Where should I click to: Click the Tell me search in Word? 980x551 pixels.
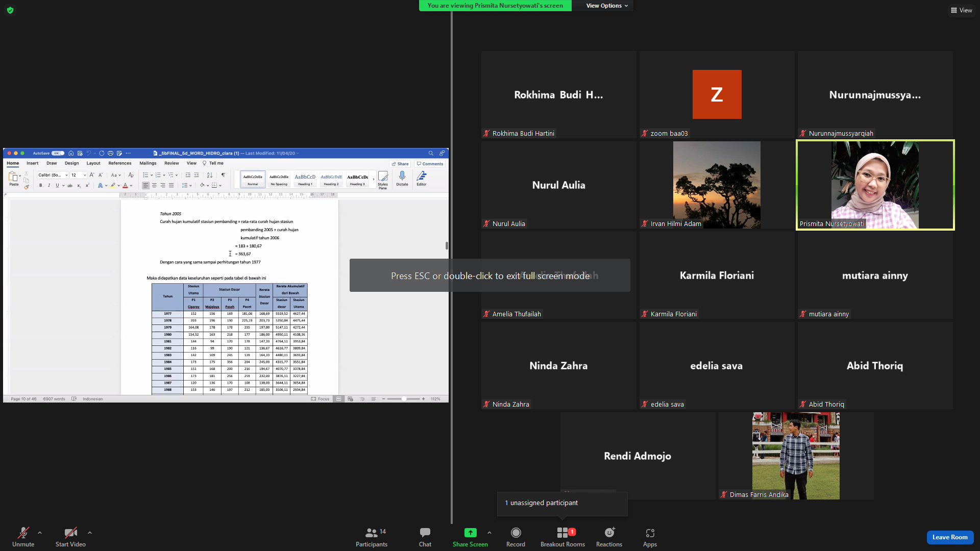[213, 163]
